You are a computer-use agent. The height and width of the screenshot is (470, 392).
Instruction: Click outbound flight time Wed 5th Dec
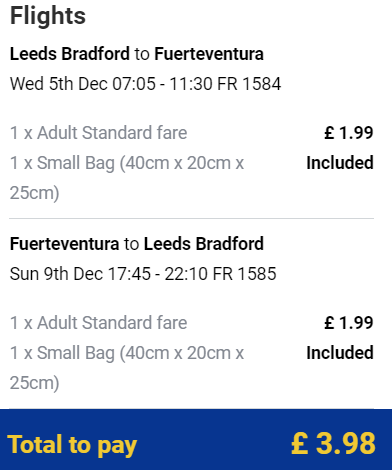145,83
